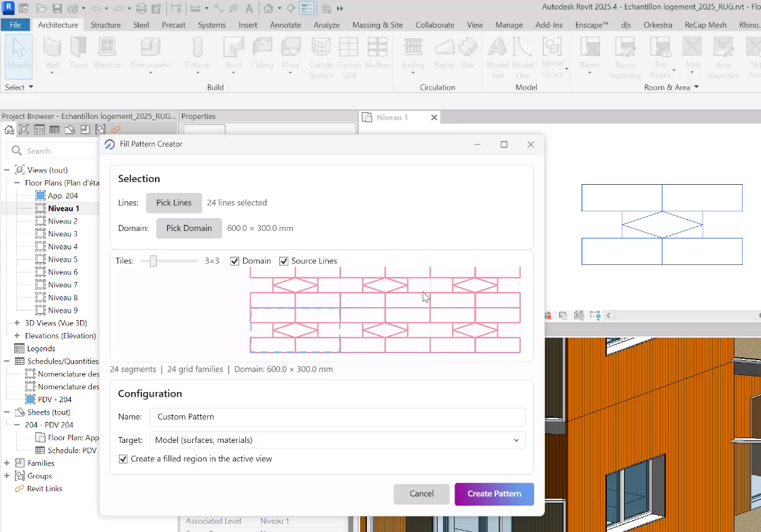Expand the Groups tree node
Viewport: 761px width, 532px height.
pos(7,476)
